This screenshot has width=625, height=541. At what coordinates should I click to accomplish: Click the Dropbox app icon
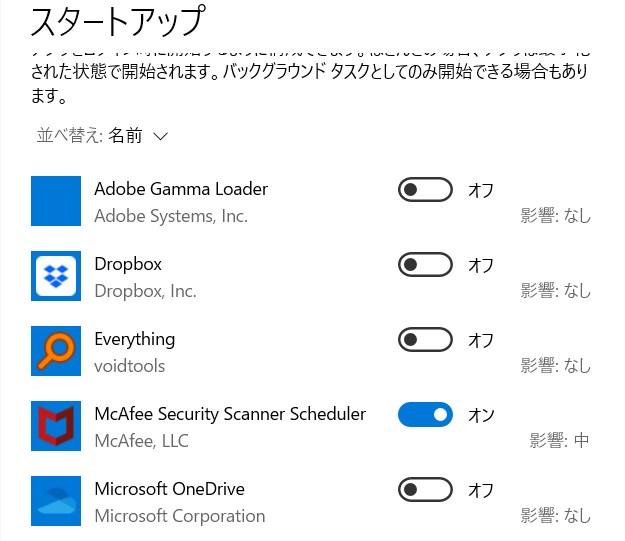(56, 276)
